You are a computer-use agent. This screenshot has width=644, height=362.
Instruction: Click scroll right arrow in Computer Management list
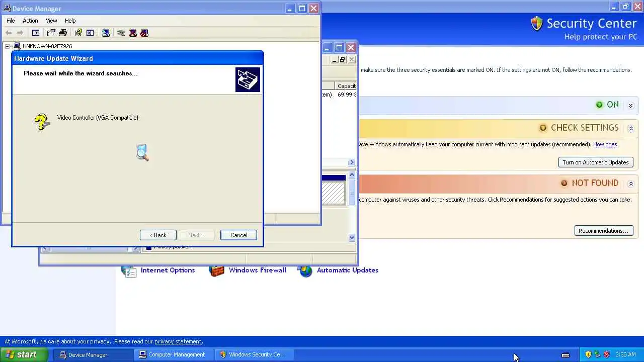click(352, 162)
